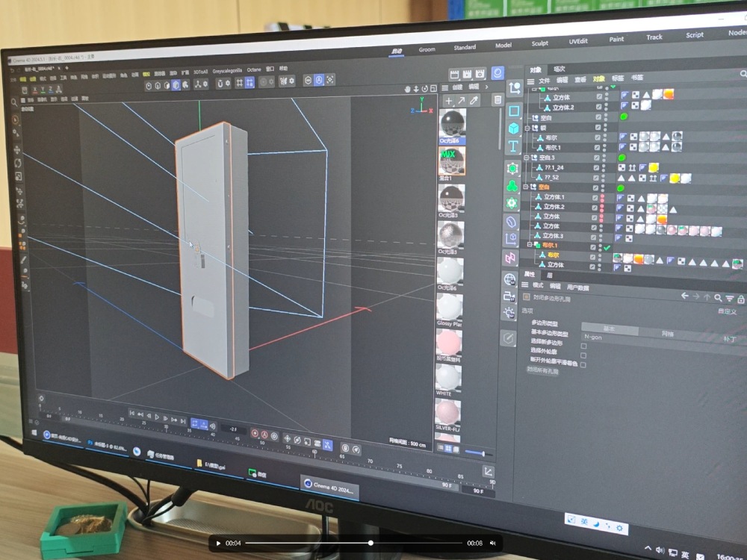This screenshot has height=560, width=747.
Task: Click the Attribute Manager lock icon
Action: (x=741, y=299)
